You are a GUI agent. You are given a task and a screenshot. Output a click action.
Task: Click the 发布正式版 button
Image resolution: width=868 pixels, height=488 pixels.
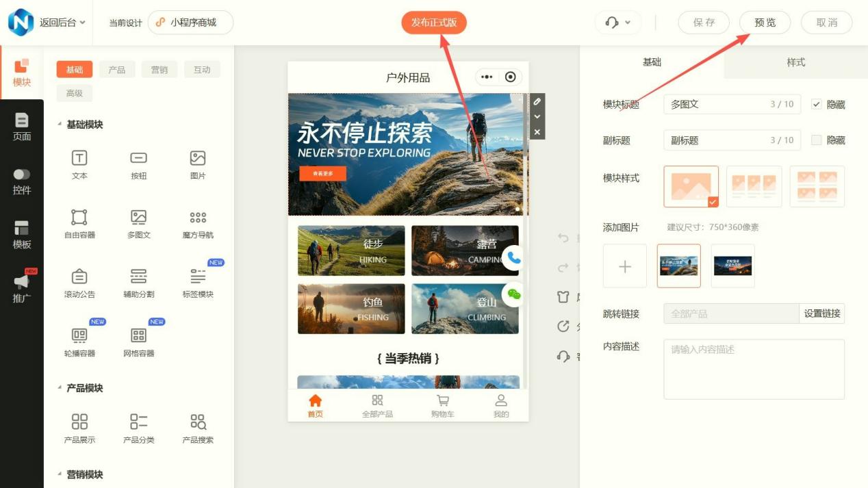[x=433, y=23]
